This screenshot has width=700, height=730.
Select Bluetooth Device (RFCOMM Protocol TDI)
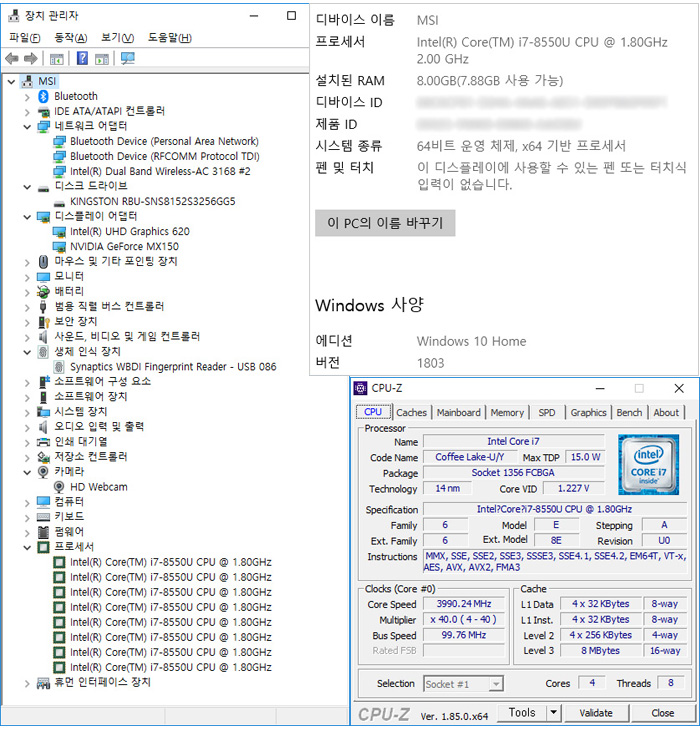coord(165,156)
